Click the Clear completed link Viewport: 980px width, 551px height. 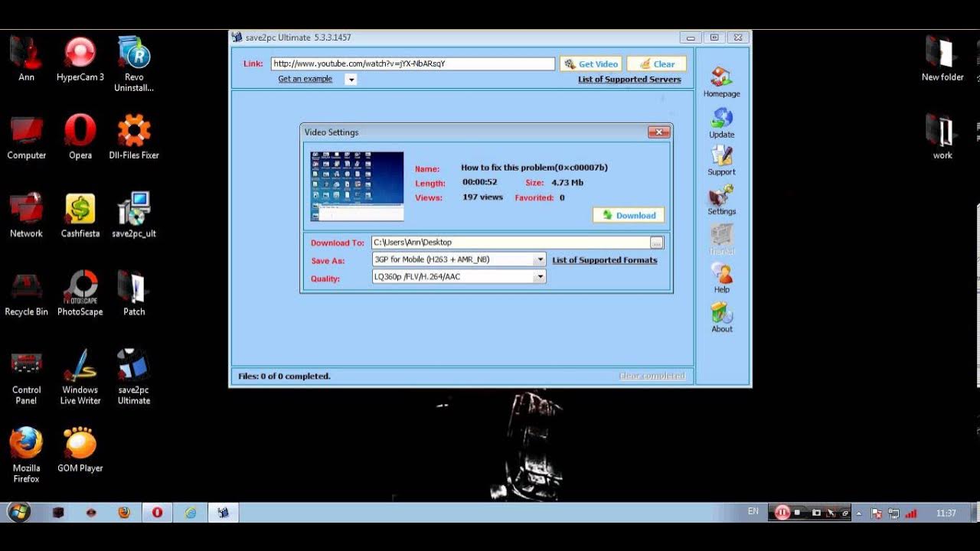click(652, 376)
